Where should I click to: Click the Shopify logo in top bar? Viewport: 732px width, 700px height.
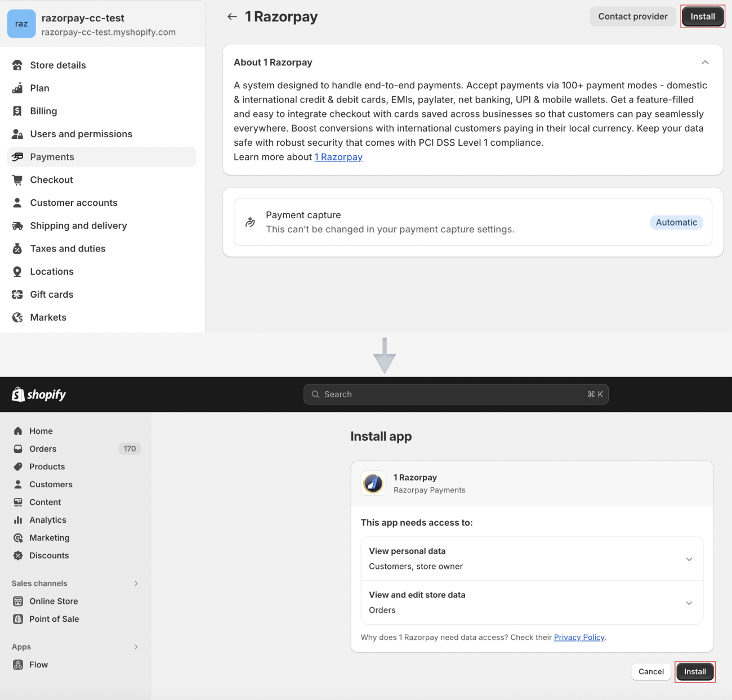[x=39, y=394]
